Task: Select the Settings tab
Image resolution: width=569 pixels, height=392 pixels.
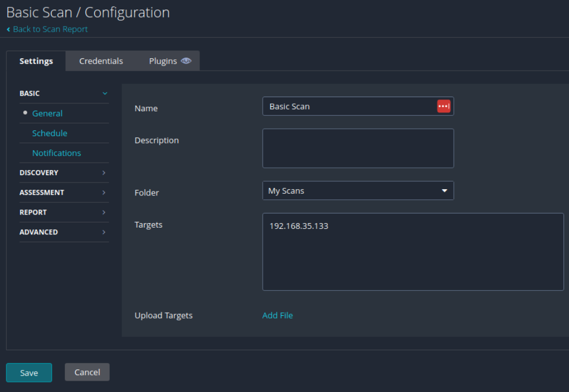Action: point(36,61)
